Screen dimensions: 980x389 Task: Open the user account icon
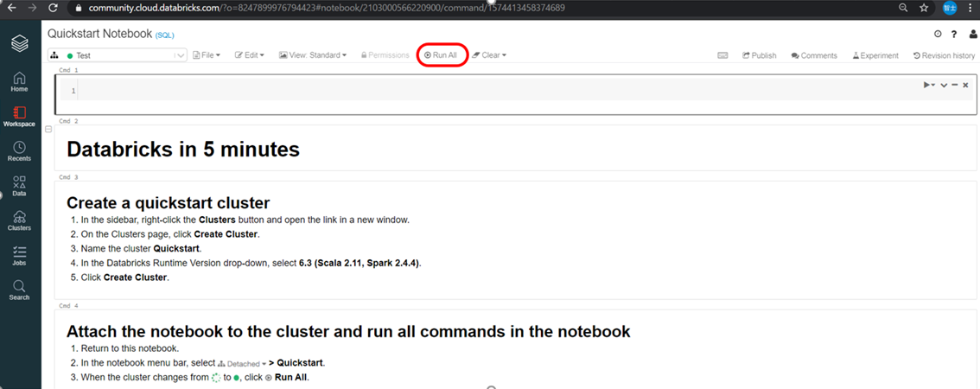(972, 35)
